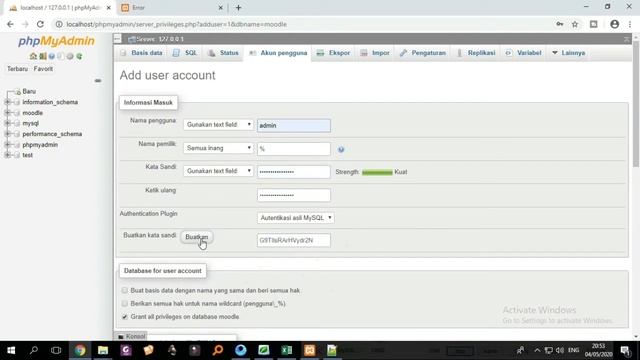This screenshot has width=640, height=360.
Task: Switch to the Ekspor tab
Action: 333,53
